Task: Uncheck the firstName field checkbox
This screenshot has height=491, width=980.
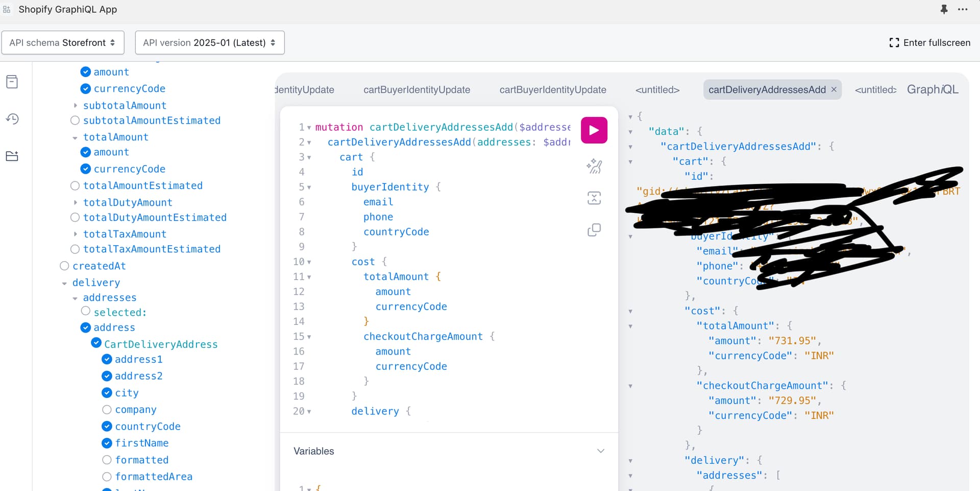Action: click(107, 443)
